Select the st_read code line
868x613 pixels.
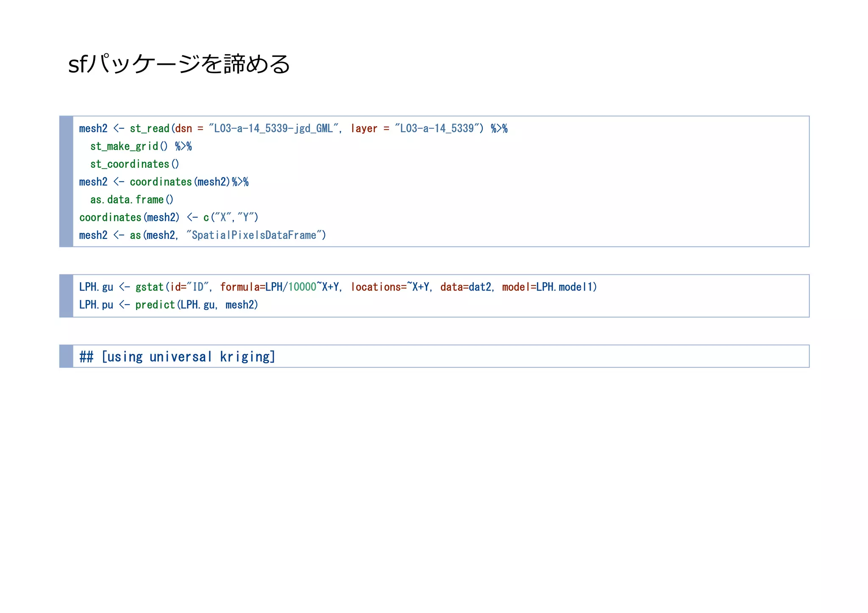pyautogui.click(x=293, y=128)
